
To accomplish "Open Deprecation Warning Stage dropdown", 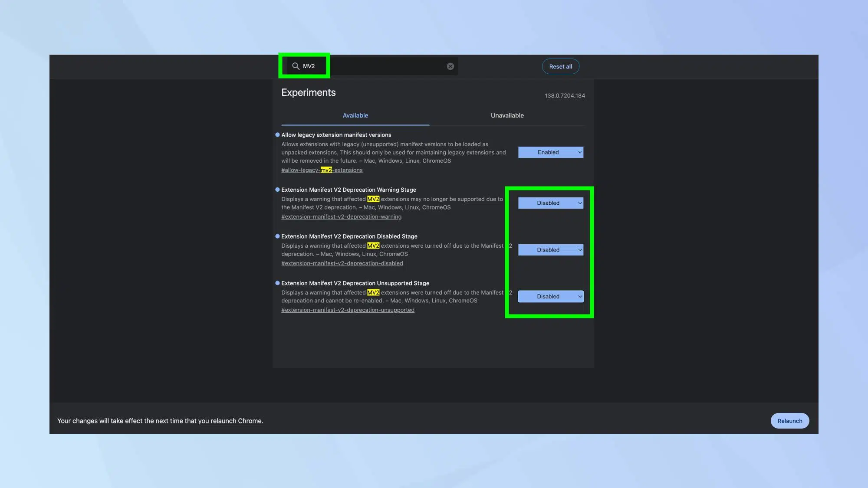I will (x=550, y=203).
